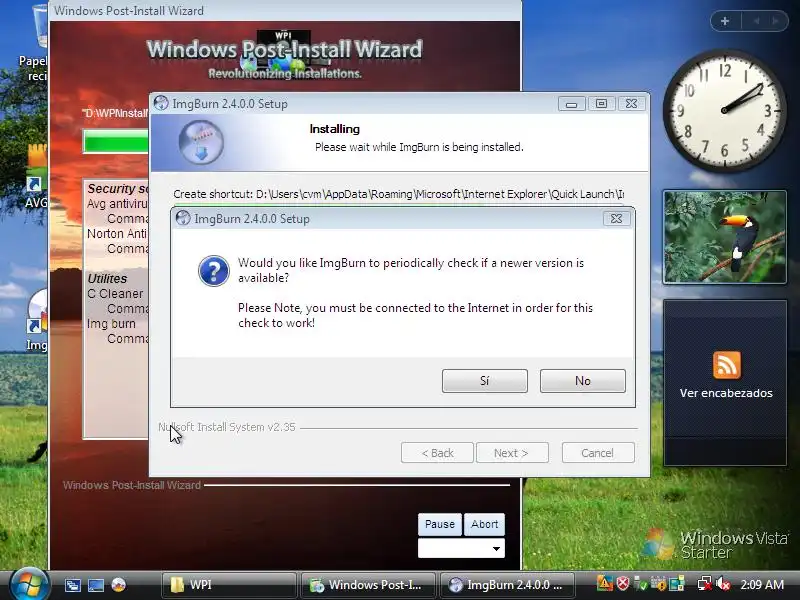
Task: Click the 'Ver encabezados' link
Action: click(x=726, y=393)
